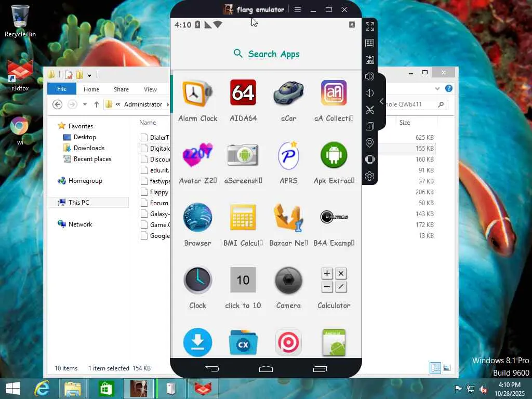Launch the Browser app
The image size is (532, 399).
tap(197, 217)
